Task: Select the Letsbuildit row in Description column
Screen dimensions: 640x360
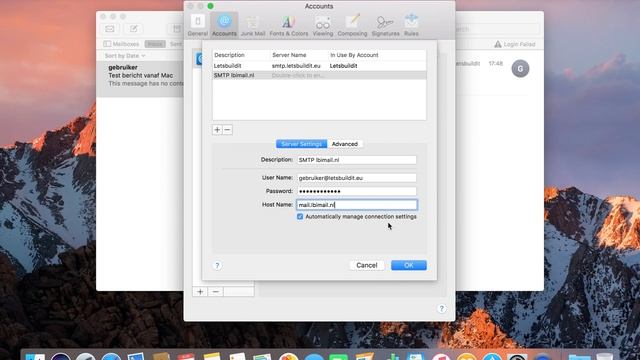Action: click(227, 66)
